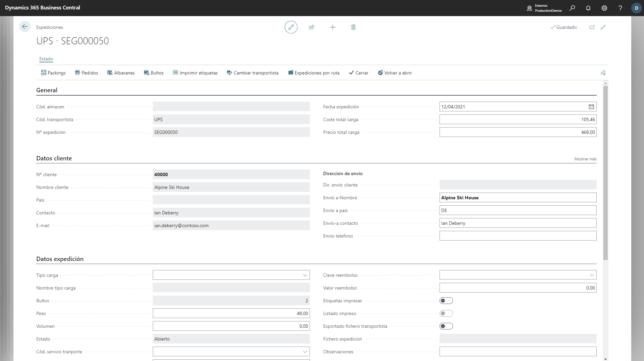644x361 pixels.
Task: Go back using the back arrow
Action: [25, 27]
